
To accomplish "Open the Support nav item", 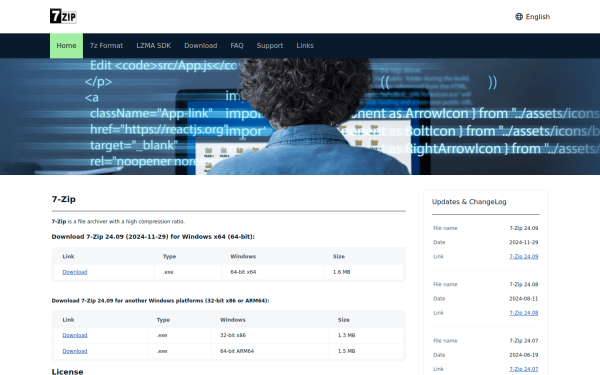I will (x=270, y=46).
